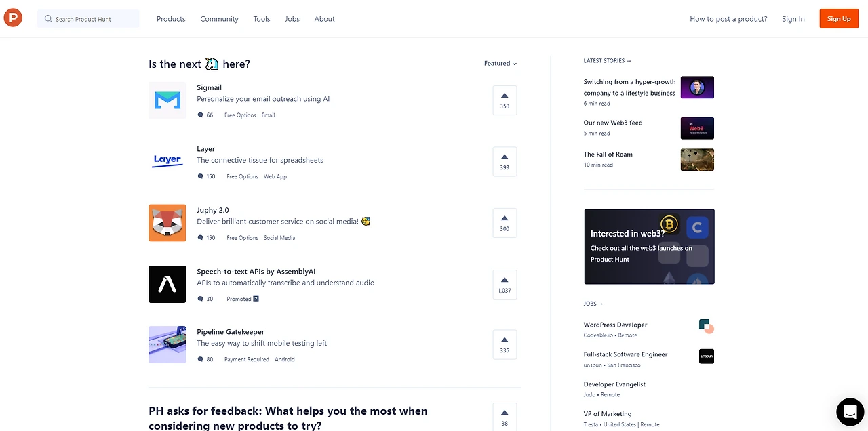This screenshot has width=868, height=431.
Task: Open Juphy 2.0 fox logo
Action: (167, 223)
